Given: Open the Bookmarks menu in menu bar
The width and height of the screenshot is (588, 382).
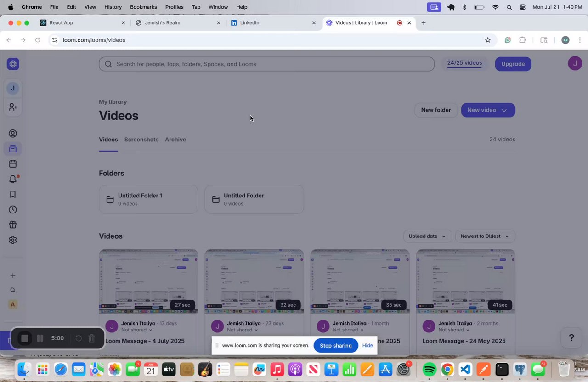Looking at the screenshot, I should coord(143,7).
